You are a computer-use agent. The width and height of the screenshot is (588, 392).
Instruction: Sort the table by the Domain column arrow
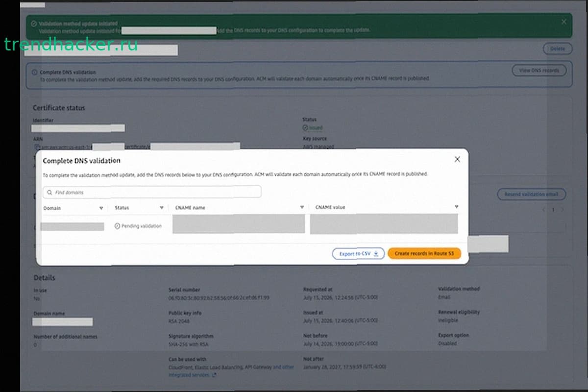pos(101,208)
